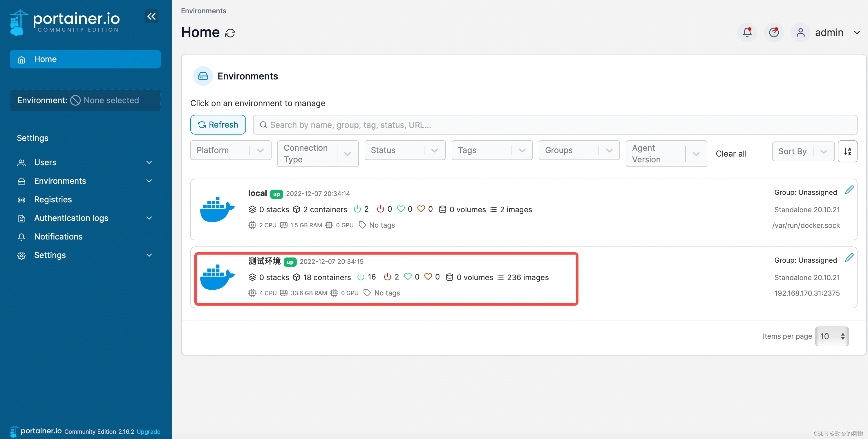The height and width of the screenshot is (439, 868).
Task: Open the Sort By dropdown
Action: click(803, 151)
